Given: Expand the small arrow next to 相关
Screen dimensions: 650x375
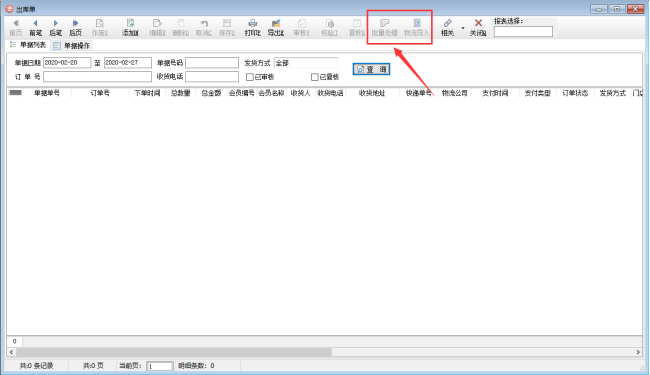Looking at the screenshot, I should pyautogui.click(x=463, y=28).
